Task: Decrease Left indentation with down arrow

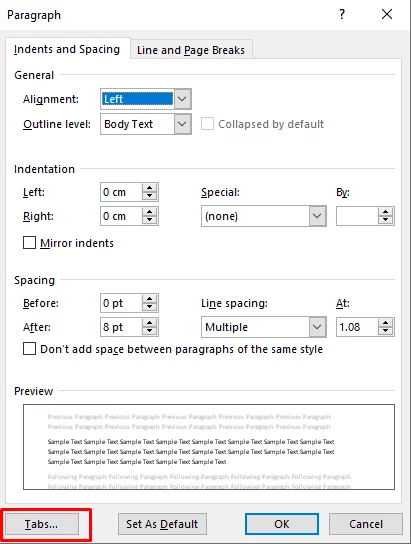Action: point(149,196)
